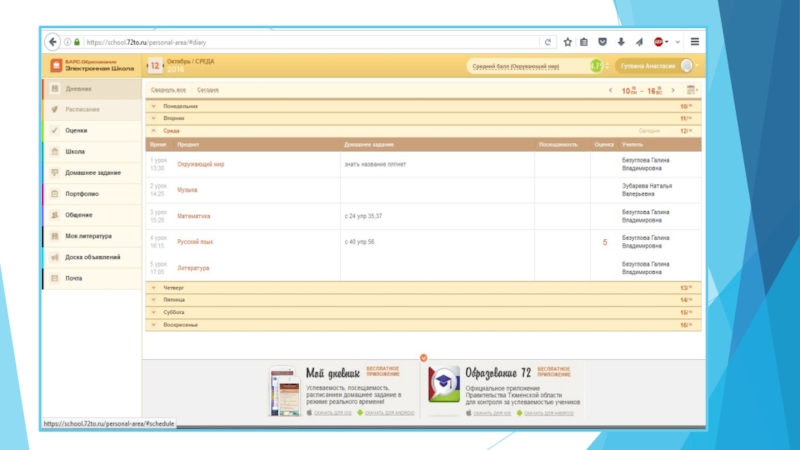The image size is (800, 450).
Task: Open the browser downloads arrow icon
Action: point(620,42)
